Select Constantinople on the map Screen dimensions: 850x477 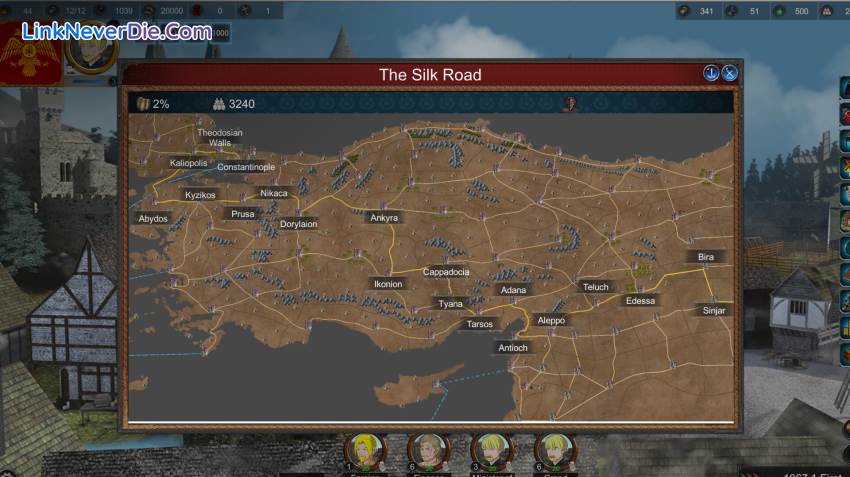click(x=246, y=167)
